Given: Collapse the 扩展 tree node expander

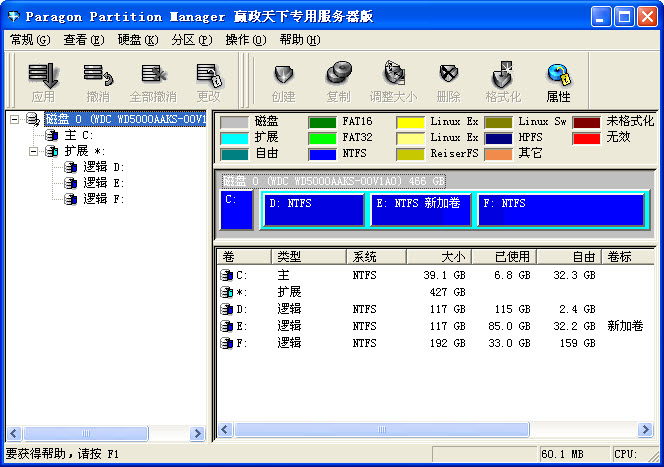Looking at the screenshot, I should pos(33,152).
